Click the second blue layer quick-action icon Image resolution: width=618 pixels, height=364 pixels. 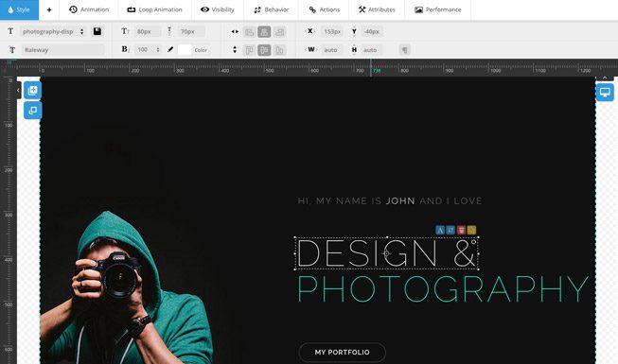[x=450, y=230]
